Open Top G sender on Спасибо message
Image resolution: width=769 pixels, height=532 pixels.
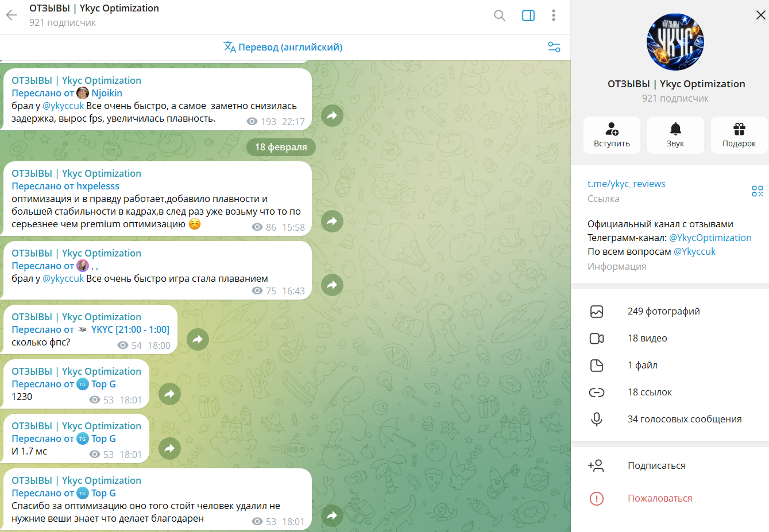[x=103, y=493]
